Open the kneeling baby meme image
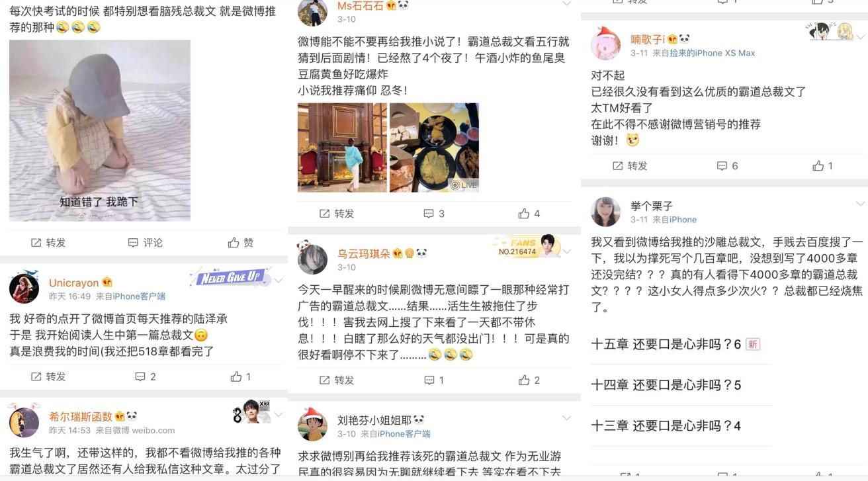 click(100, 130)
